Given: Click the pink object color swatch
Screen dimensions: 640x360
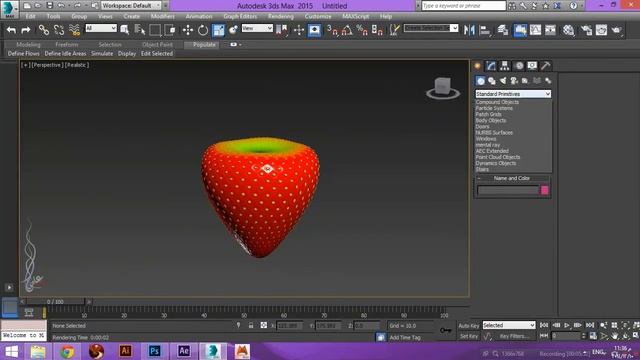Looking at the screenshot, I should [544, 190].
